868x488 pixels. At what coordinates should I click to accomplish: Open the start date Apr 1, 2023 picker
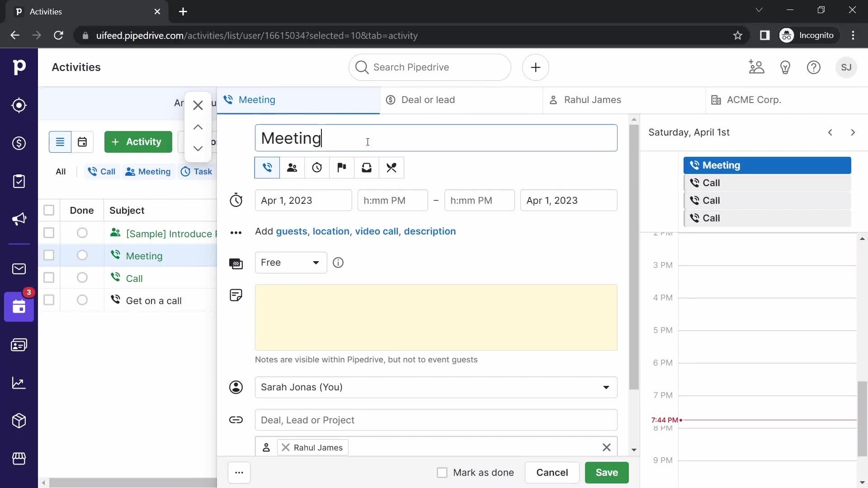303,200
